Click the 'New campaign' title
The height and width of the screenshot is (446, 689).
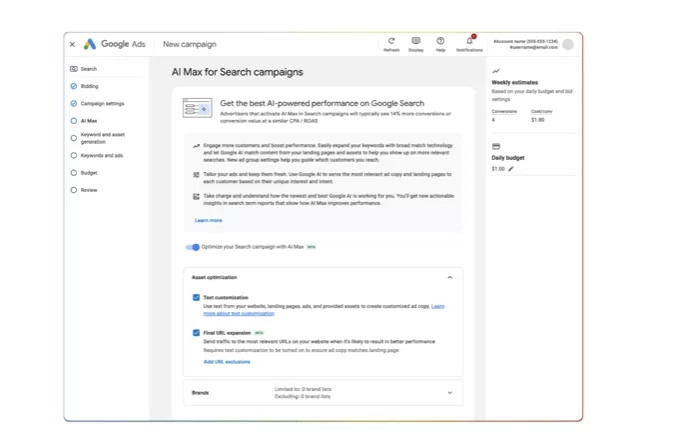(190, 44)
